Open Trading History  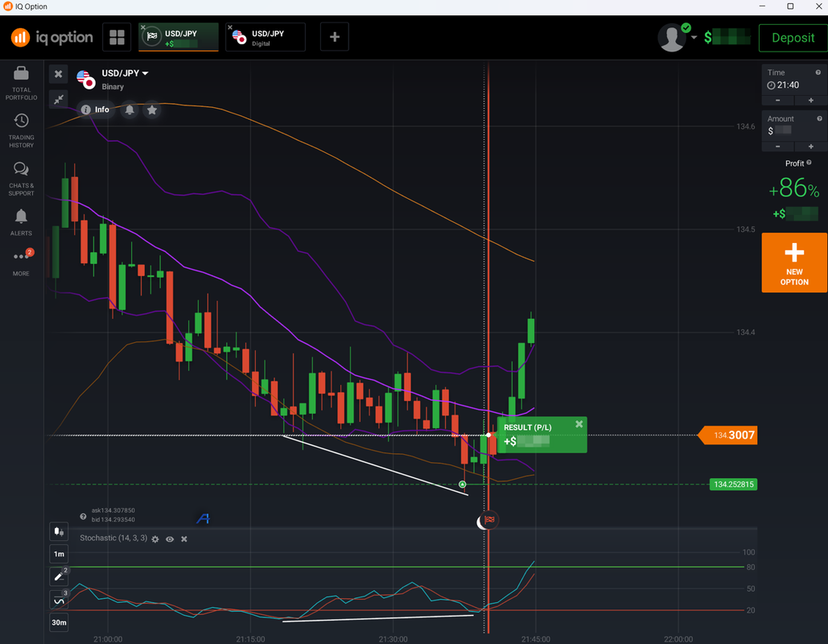(x=21, y=130)
